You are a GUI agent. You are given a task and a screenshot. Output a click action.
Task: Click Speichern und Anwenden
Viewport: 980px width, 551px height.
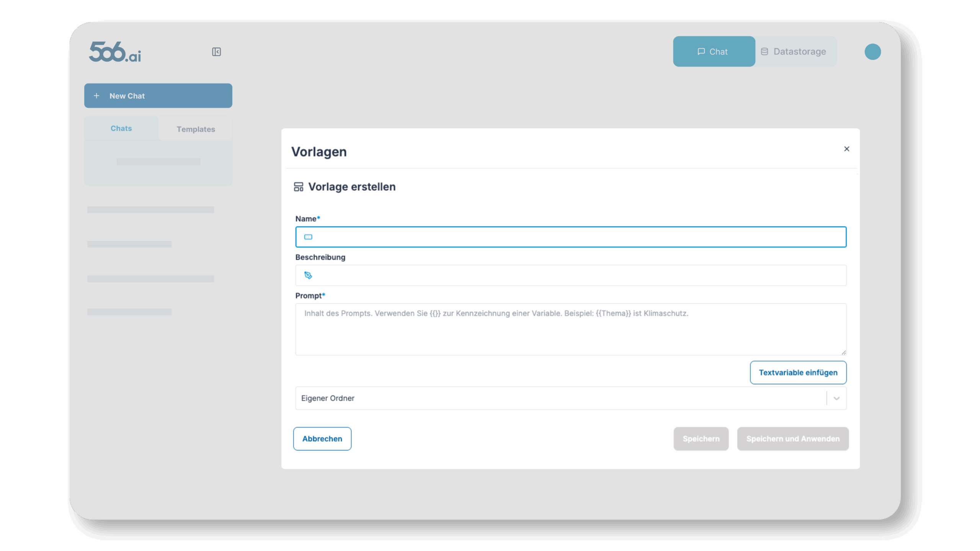pyautogui.click(x=793, y=439)
